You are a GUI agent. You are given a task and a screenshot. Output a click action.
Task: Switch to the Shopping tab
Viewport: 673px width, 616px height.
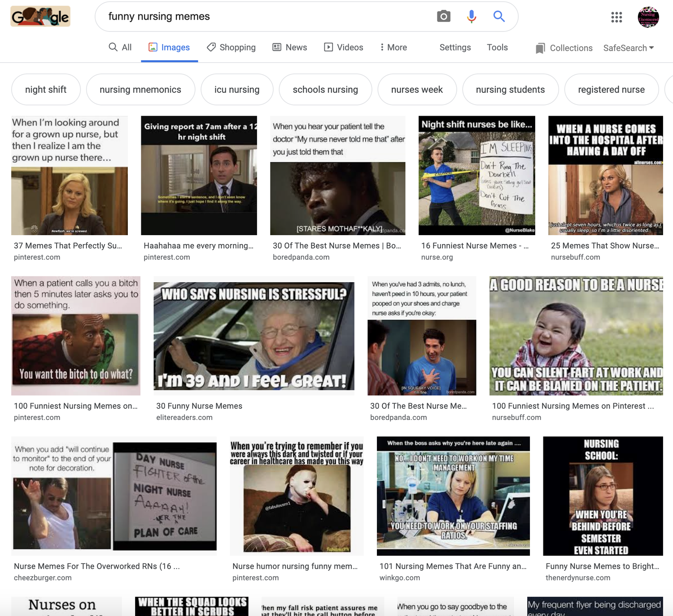[x=231, y=47]
